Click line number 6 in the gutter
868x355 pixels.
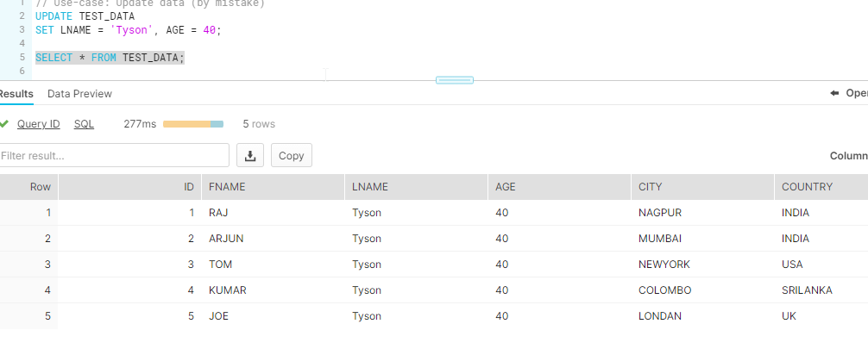coord(22,71)
